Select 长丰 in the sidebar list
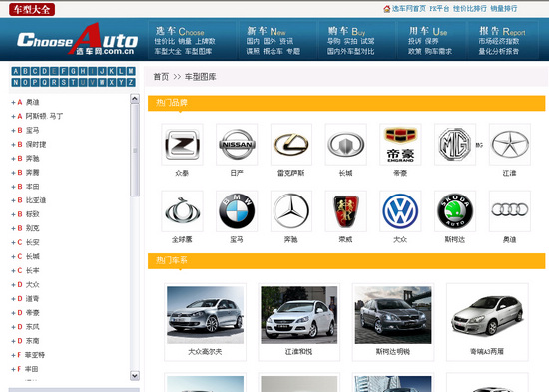This screenshot has height=392, width=549. [33, 270]
